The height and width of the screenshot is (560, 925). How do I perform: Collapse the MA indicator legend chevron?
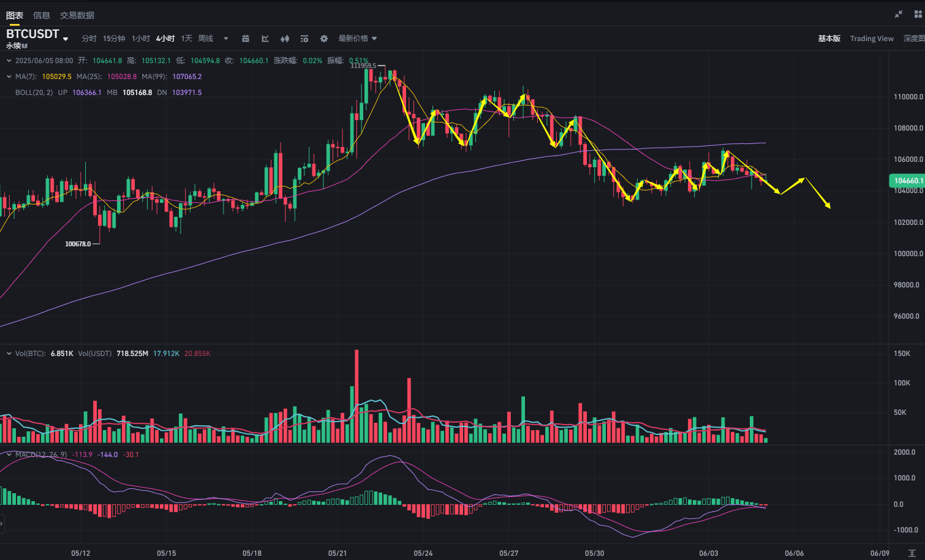[9, 77]
